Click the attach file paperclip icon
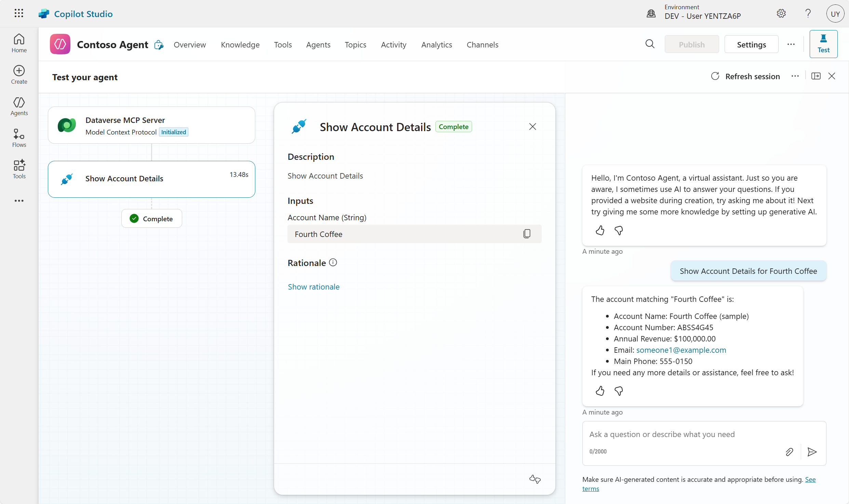This screenshot has height=504, width=849. (x=789, y=452)
